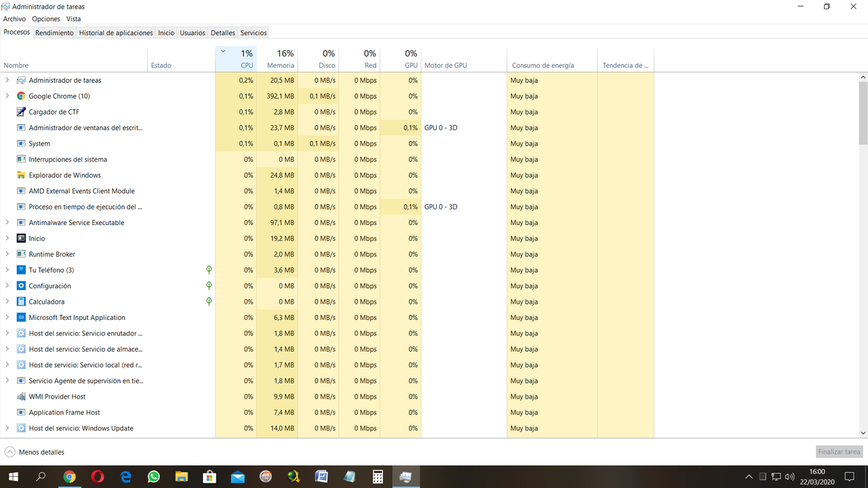868x488 pixels.
Task: Expand the Administrador de tareas process row
Action: click(x=7, y=80)
